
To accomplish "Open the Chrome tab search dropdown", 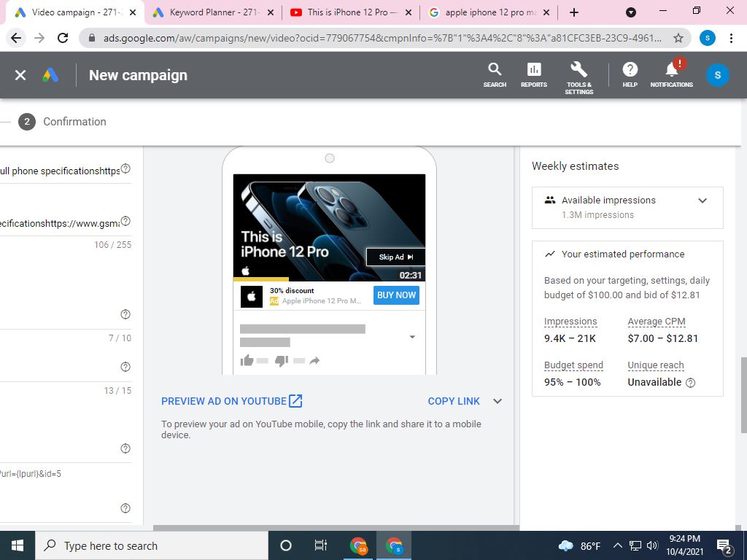I will pos(631,12).
